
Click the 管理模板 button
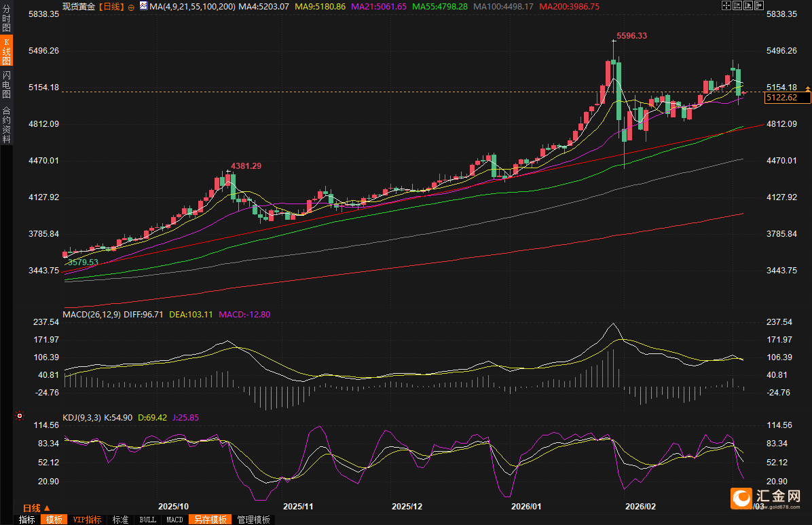(x=253, y=520)
